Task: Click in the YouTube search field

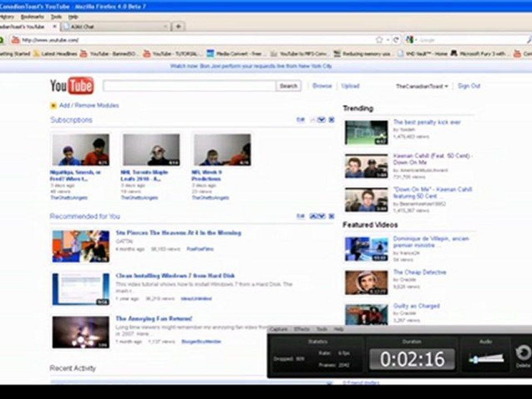Action: tap(190, 86)
